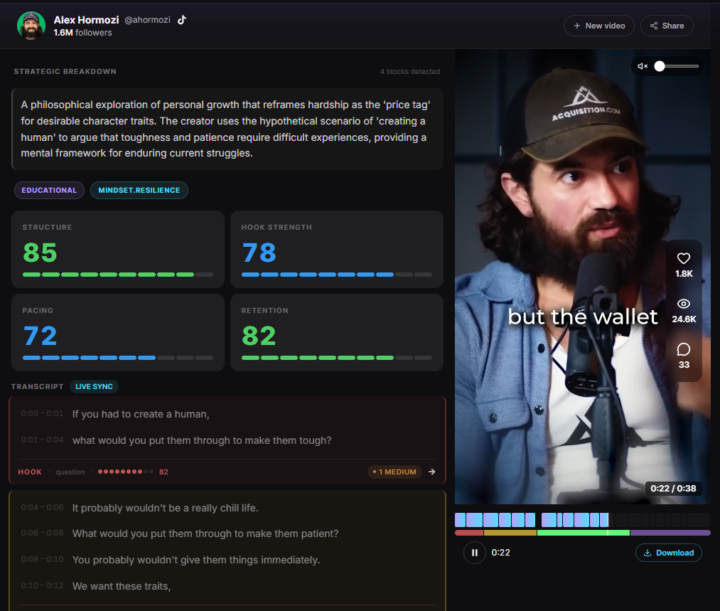Start a New video analysis

pyautogui.click(x=599, y=26)
